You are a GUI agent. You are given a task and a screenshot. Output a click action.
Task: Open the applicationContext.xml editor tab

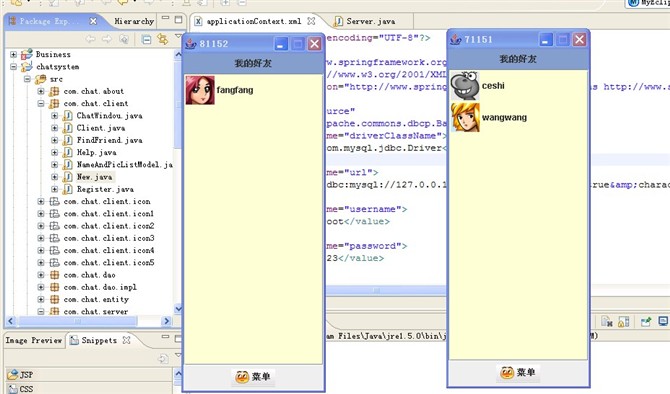tap(254, 21)
